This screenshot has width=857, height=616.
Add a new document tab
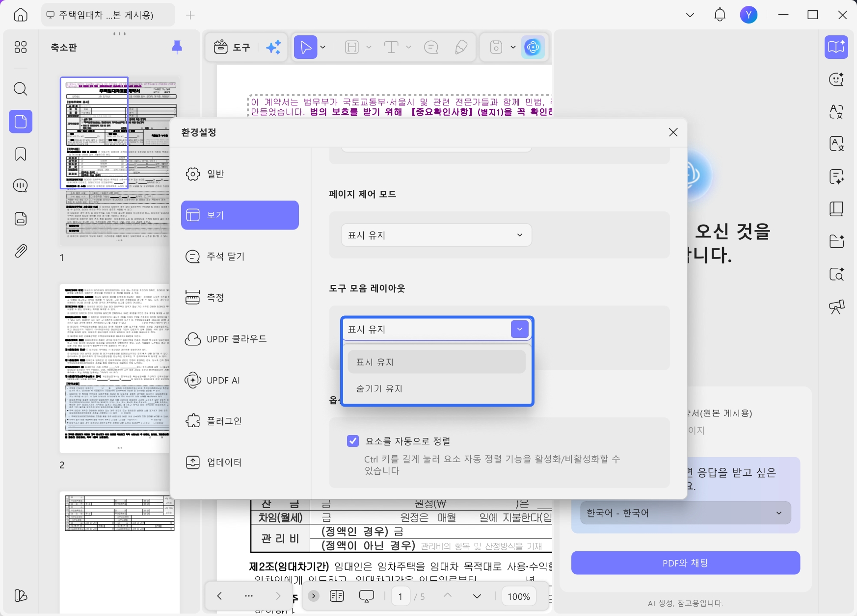pyautogui.click(x=190, y=15)
